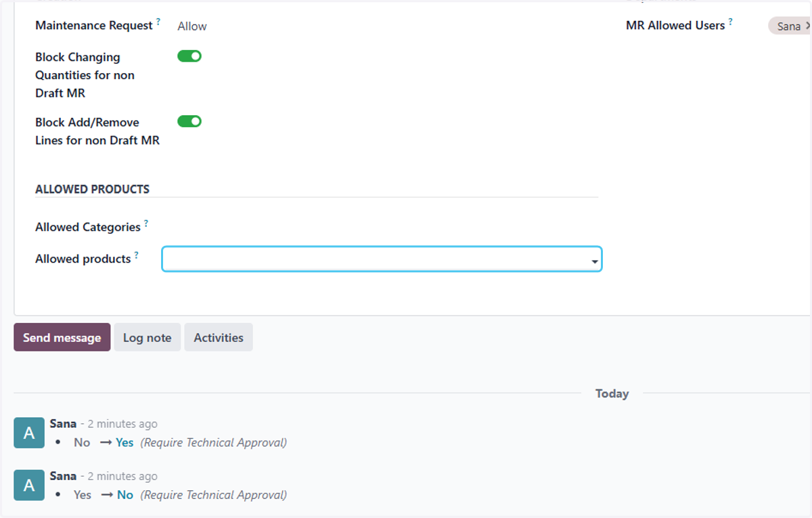Screen dimensions: 812x518
Task: Click Send message button
Action: [x=62, y=337]
